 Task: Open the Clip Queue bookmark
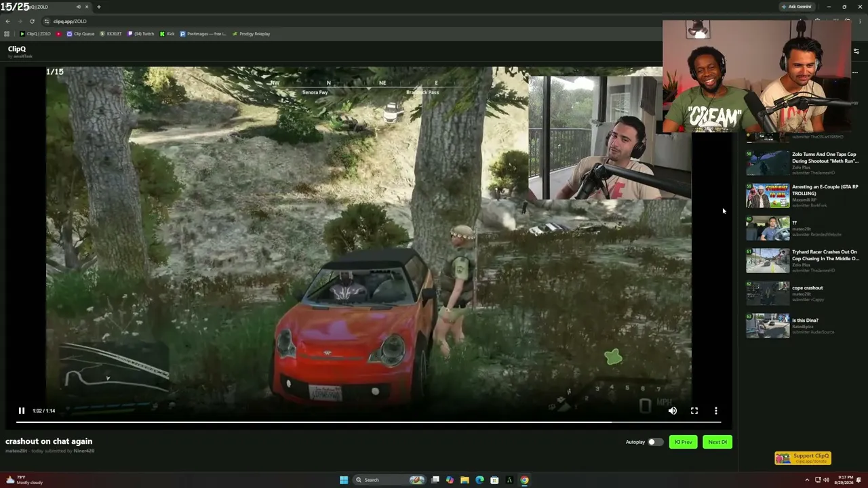click(x=81, y=34)
